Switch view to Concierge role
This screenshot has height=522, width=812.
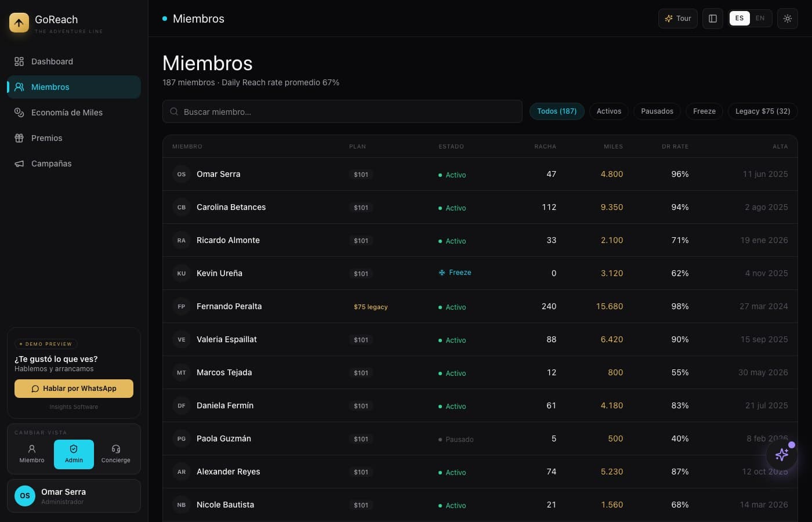pos(116,454)
